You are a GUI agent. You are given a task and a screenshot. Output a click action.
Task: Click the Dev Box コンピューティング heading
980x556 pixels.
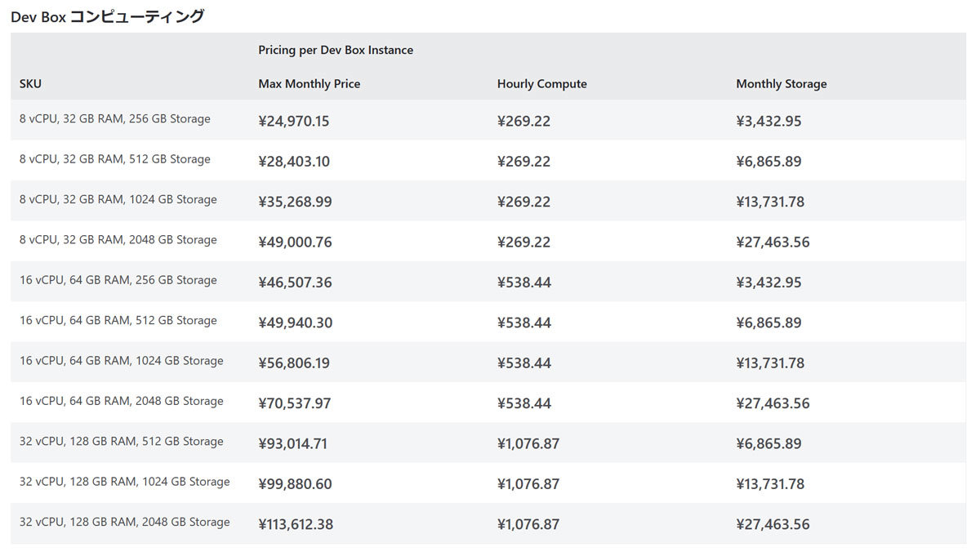pyautogui.click(x=107, y=16)
